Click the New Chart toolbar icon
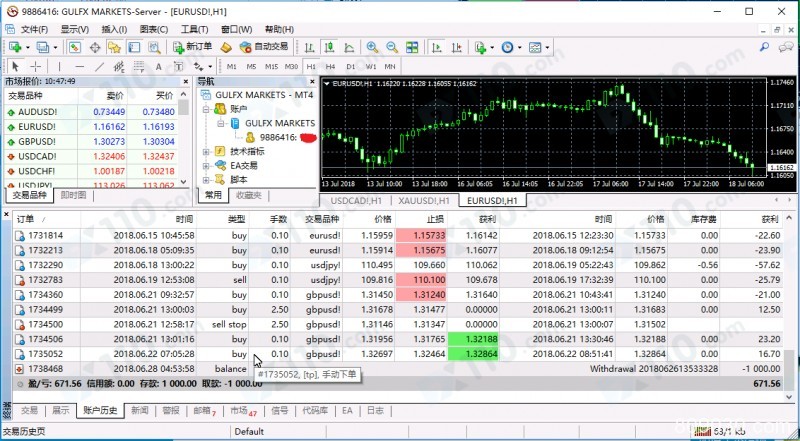The image size is (800, 441). [x=15, y=47]
